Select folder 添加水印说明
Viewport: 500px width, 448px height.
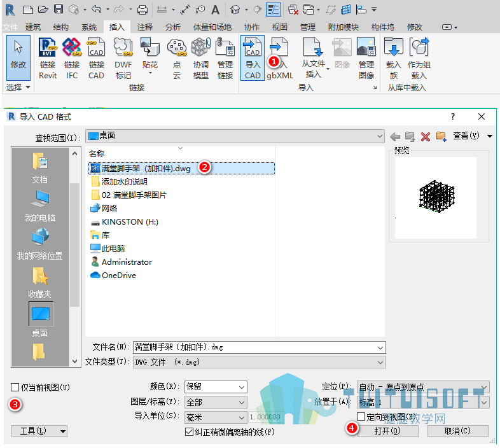coord(119,182)
